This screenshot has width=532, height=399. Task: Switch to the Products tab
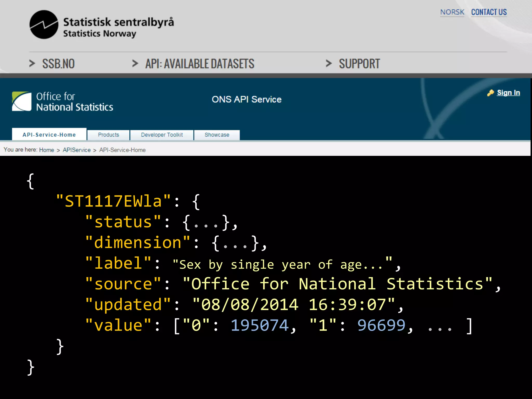108,135
